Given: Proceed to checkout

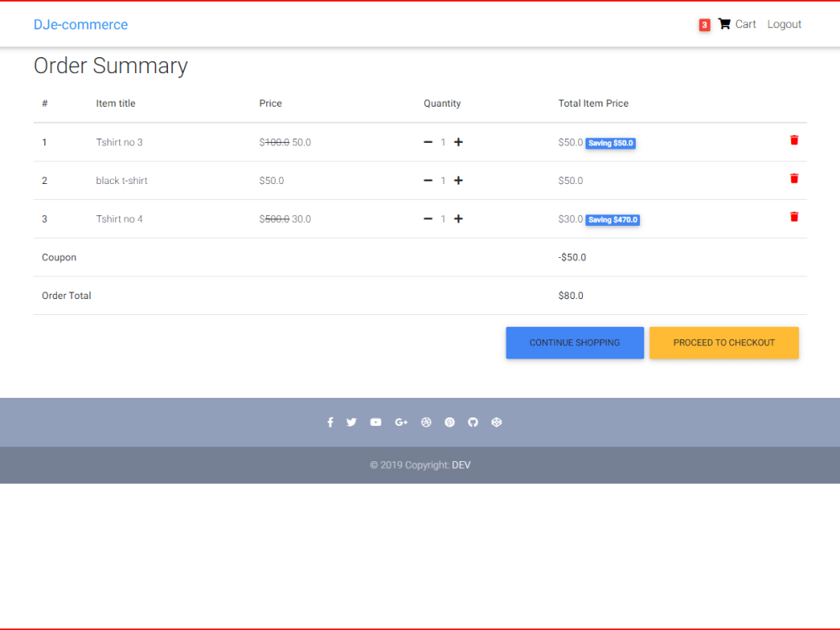Looking at the screenshot, I should [x=724, y=343].
